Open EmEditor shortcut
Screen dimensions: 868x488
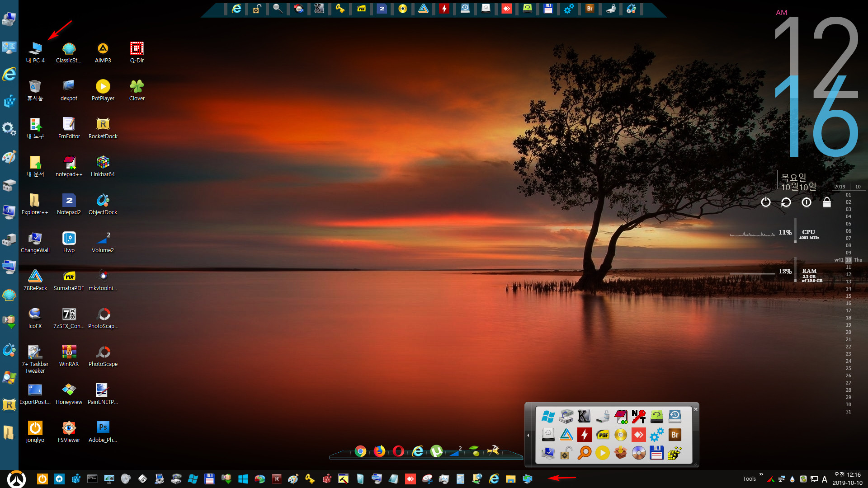[x=69, y=128]
